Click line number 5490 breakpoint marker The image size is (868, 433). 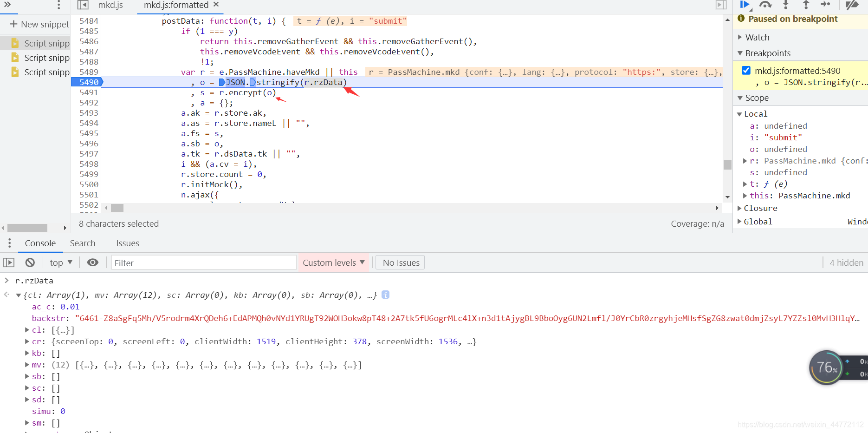click(88, 82)
